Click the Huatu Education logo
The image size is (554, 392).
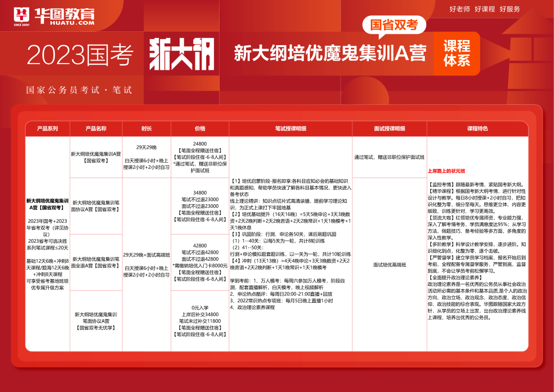[54, 16]
